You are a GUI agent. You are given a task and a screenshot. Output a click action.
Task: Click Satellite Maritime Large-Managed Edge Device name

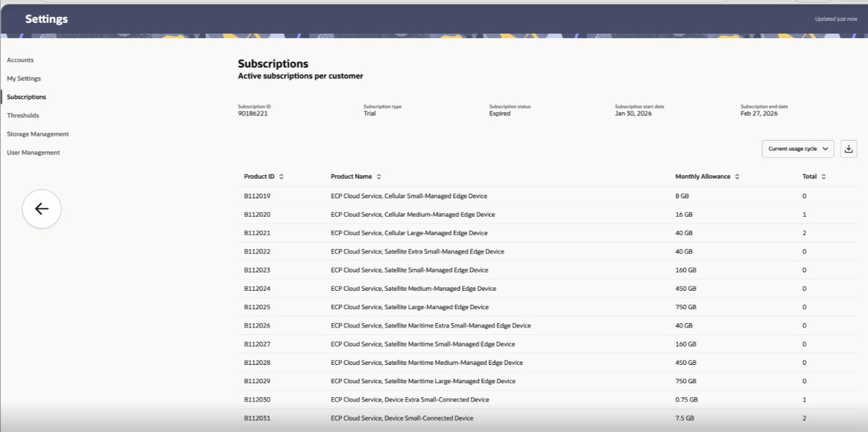pos(423,381)
